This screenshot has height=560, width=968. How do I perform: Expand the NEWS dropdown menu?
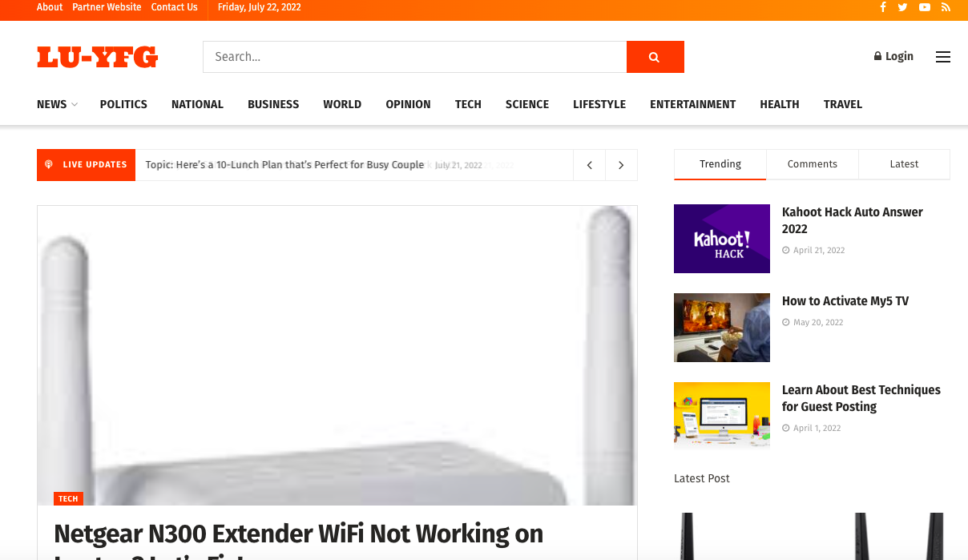pyautogui.click(x=57, y=104)
